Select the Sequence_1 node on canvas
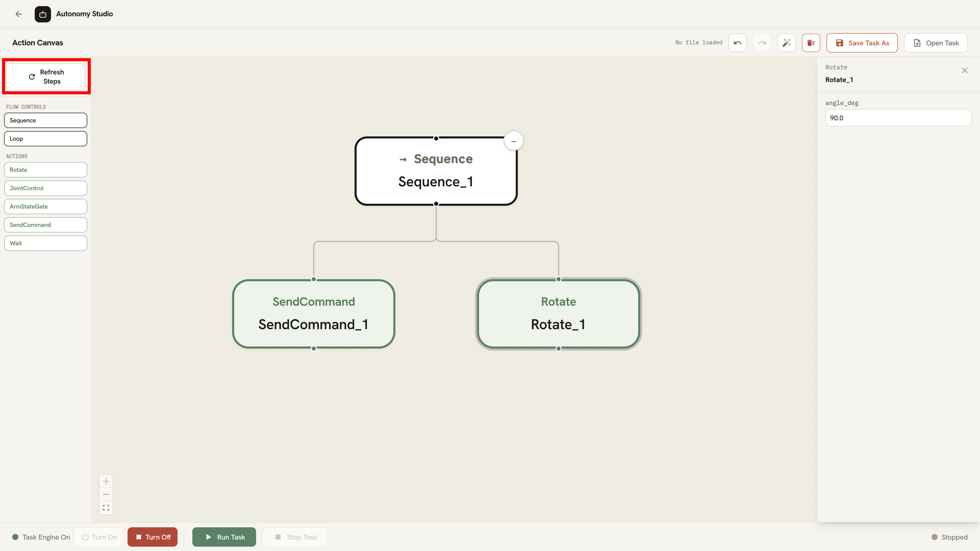Image resolution: width=980 pixels, height=551 pixels. tap(436, 171)
